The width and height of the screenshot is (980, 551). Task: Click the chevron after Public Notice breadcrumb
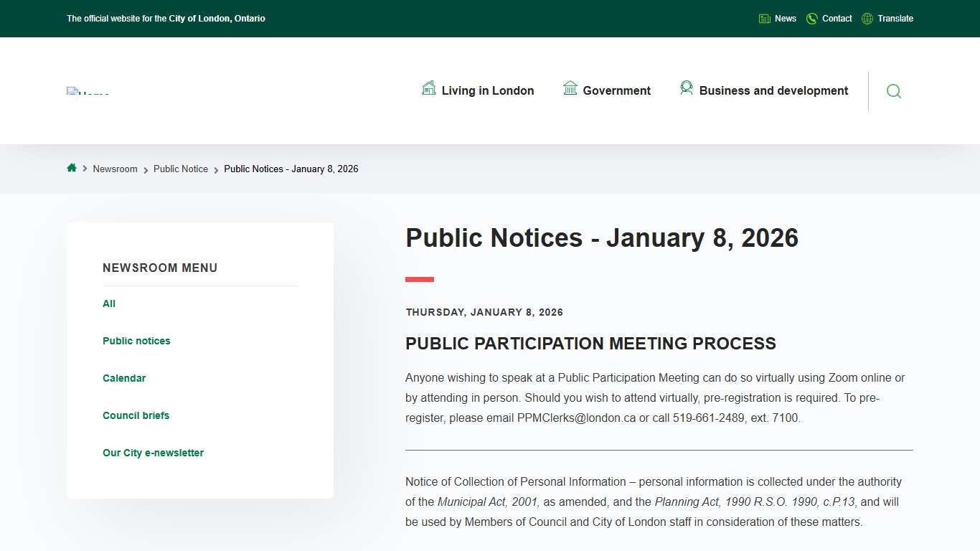(x=215, y=169)
